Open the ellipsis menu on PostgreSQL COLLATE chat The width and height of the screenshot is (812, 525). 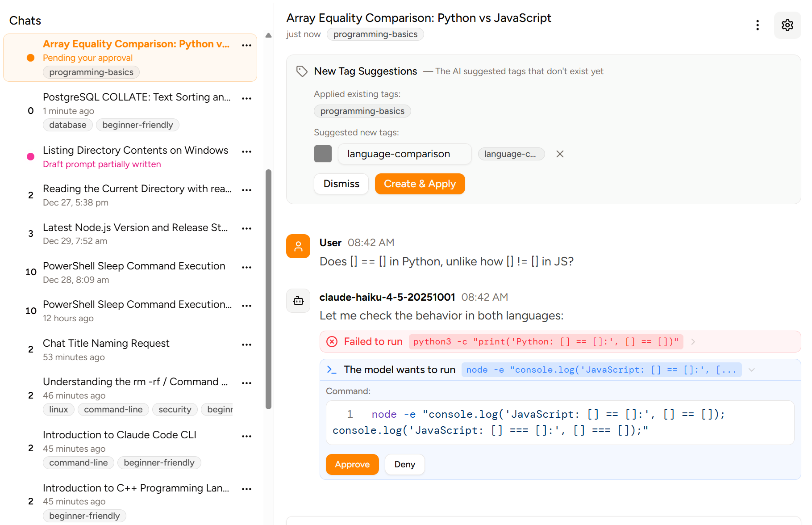click(x=246, y=98)
